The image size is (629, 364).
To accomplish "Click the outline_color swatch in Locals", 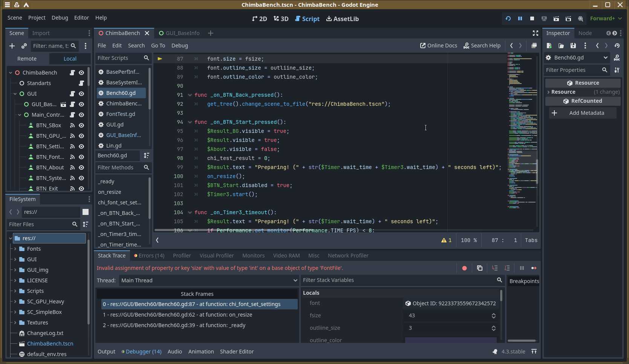I will 451,340.
